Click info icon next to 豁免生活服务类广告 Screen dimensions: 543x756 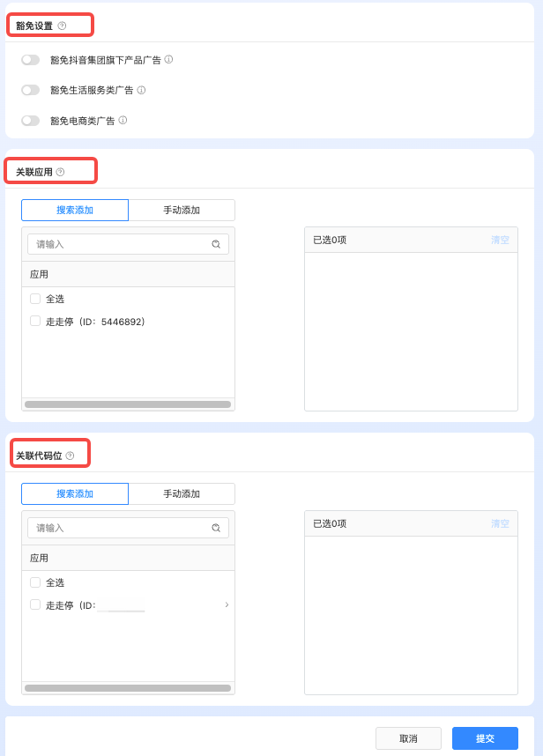click(x=141, y=90)
